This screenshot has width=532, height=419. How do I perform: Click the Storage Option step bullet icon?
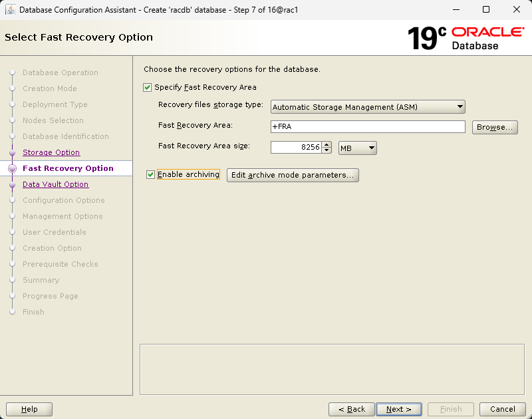coord(13,153)
